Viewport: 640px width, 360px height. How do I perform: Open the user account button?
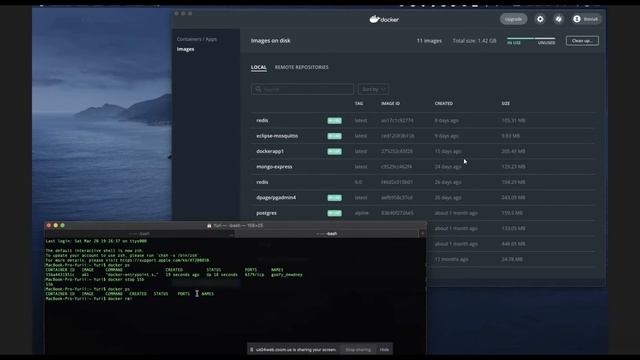[586, 19]
